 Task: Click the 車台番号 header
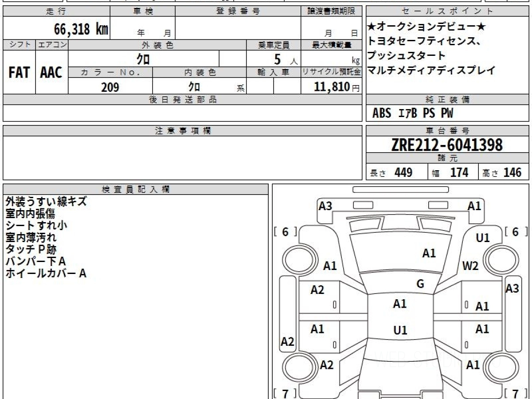click(x=448, y=131)
